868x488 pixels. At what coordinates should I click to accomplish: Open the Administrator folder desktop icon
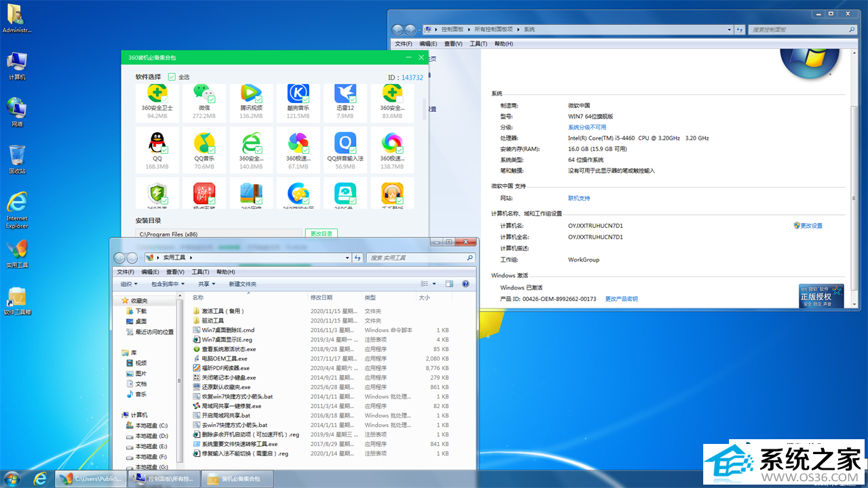17,18
